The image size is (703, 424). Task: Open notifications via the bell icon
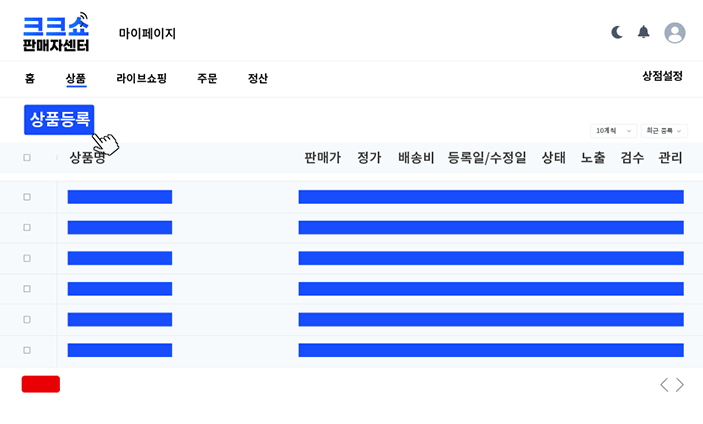[x=644, y=32]
